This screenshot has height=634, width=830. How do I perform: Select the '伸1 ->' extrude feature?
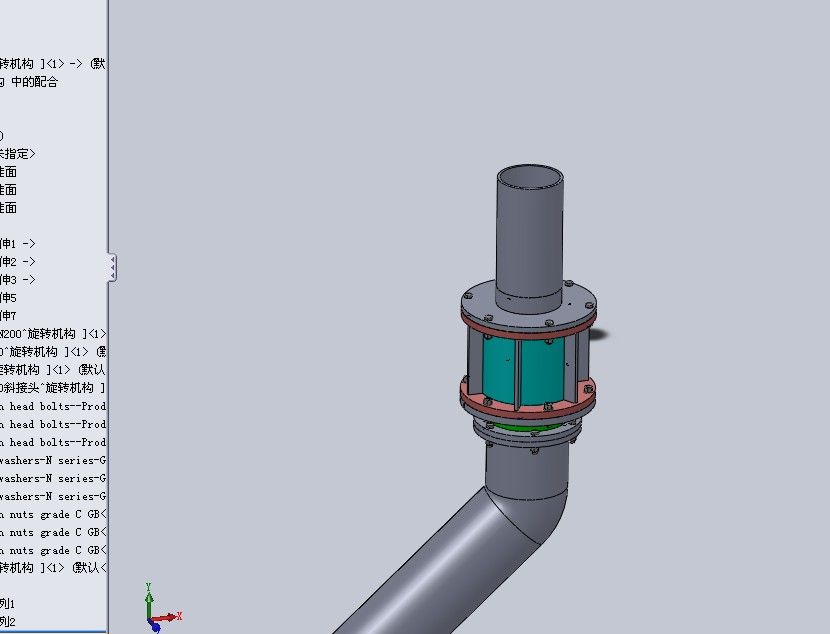[x=18, y=243]
